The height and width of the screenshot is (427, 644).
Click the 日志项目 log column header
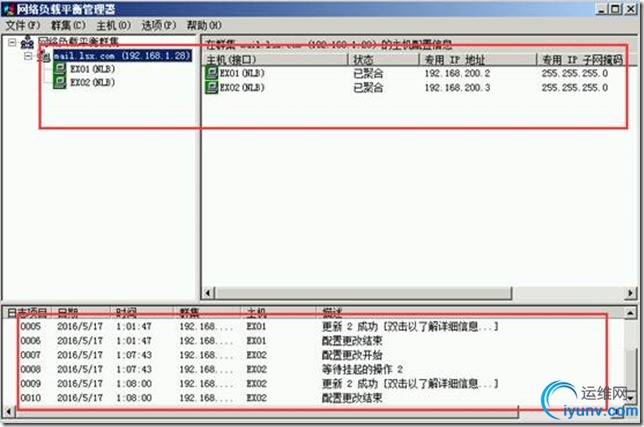click(27, 313)
